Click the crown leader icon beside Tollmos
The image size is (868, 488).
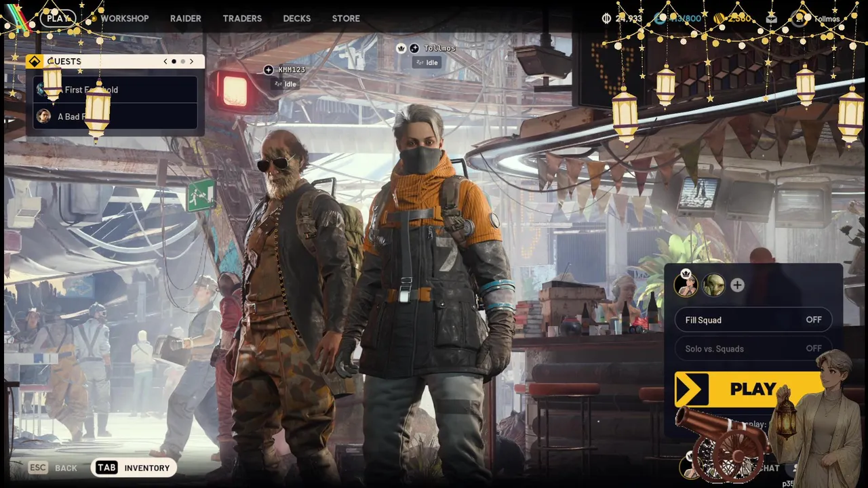401,48
